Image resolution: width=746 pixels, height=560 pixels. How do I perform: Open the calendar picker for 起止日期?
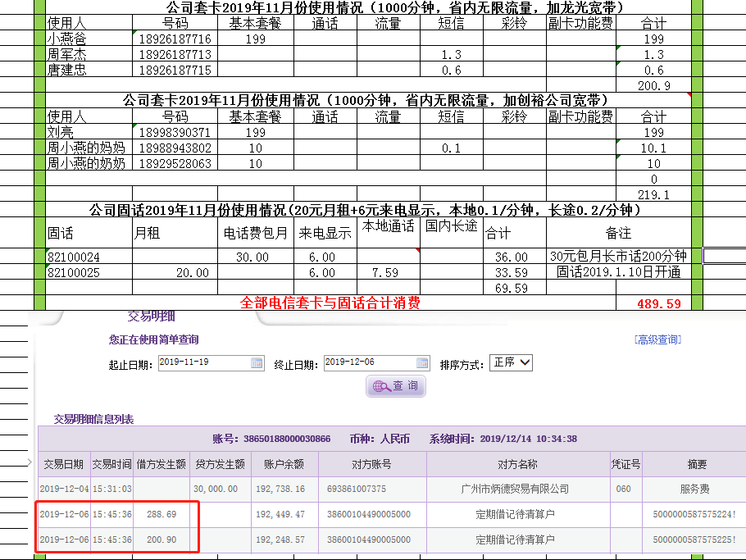point(257,363)
